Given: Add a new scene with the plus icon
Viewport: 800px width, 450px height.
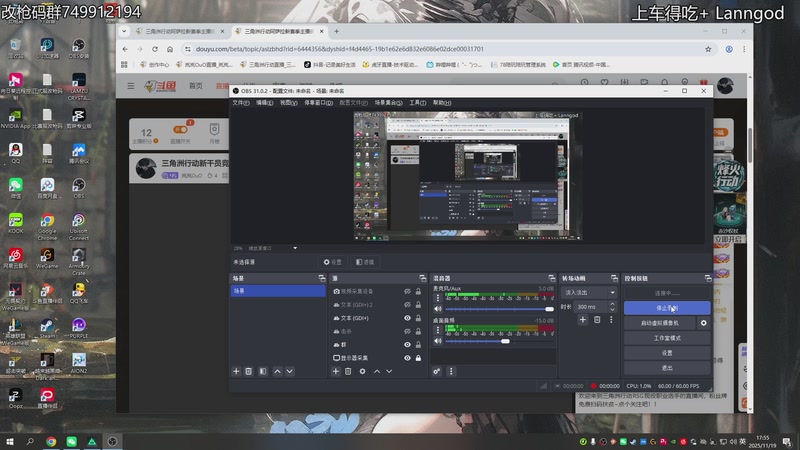Looking at the screenshot, I should coord(236,371).
